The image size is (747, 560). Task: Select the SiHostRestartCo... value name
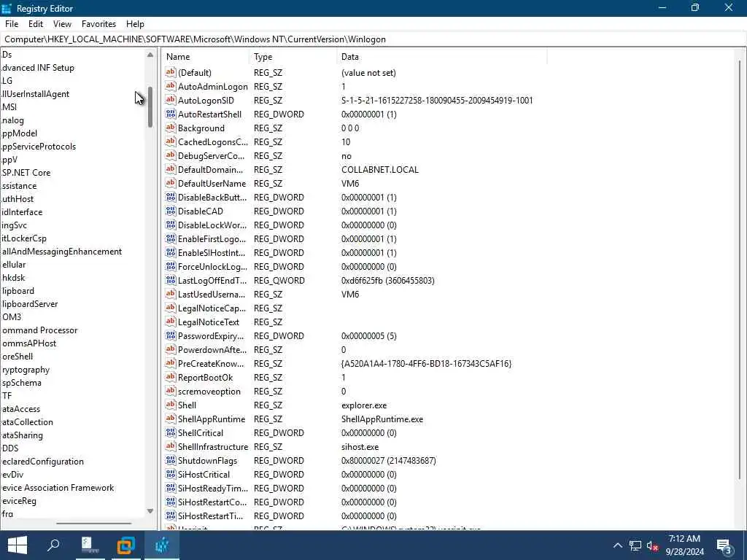[x=212, y=502]
